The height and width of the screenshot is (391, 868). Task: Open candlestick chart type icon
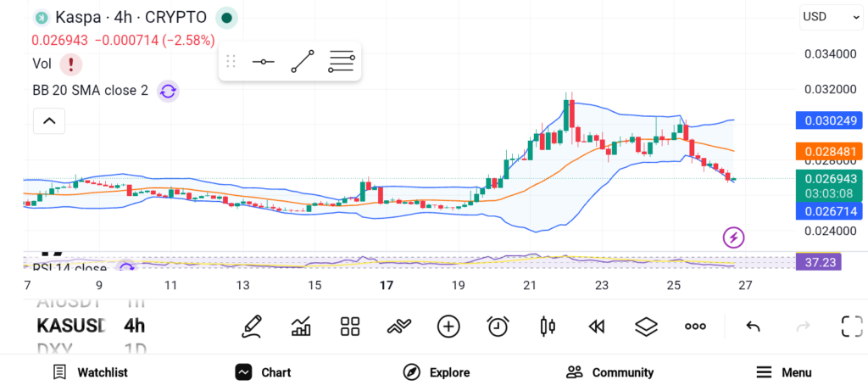(x=548, y=327)
